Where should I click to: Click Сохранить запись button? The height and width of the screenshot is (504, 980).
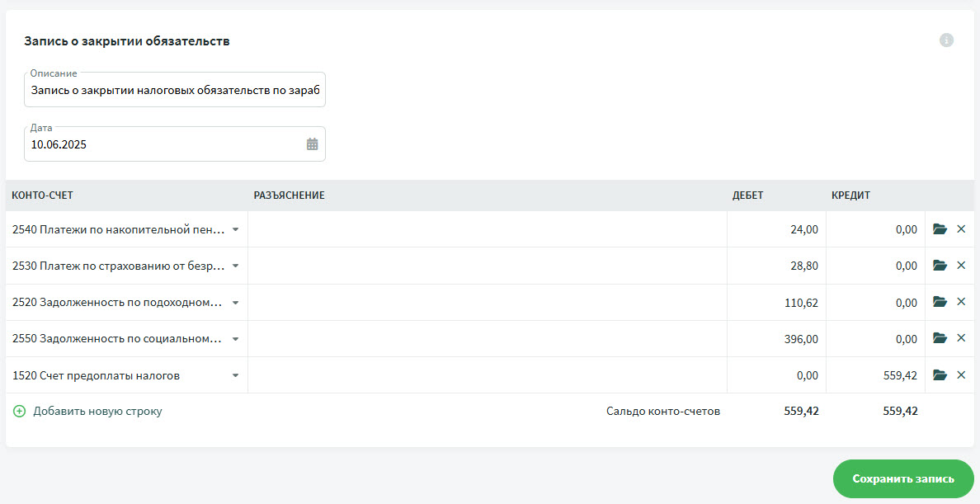(x=903, y=479)
